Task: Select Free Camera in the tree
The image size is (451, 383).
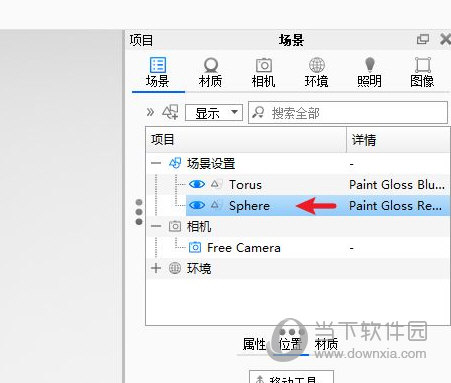Action: coord(244,248)
